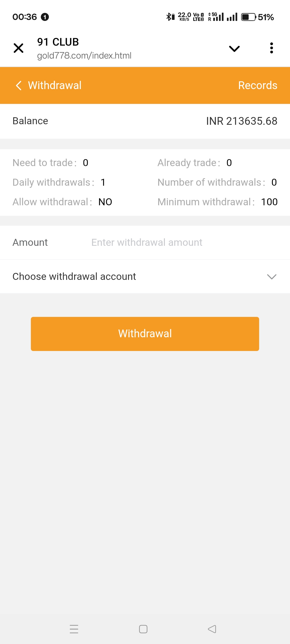Tap the gold778.com URL text
Viewport: 290px width, 644px height.
tap(84, 56)
